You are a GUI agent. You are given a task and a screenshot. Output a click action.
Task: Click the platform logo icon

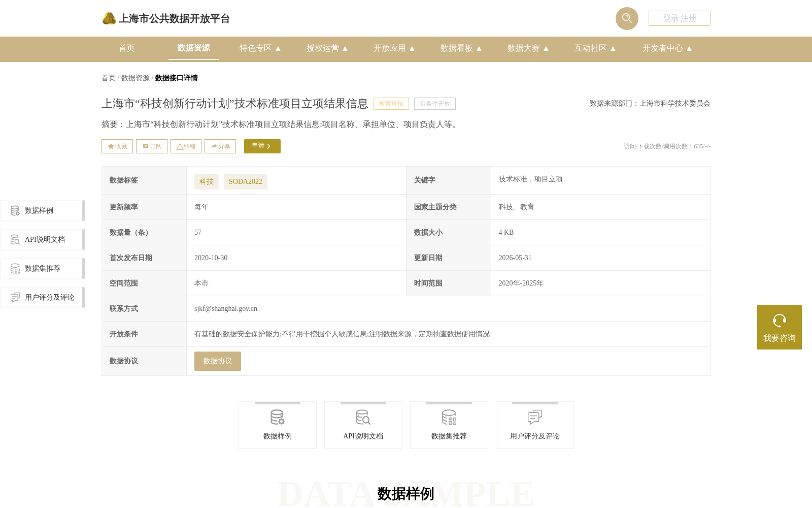109,18
